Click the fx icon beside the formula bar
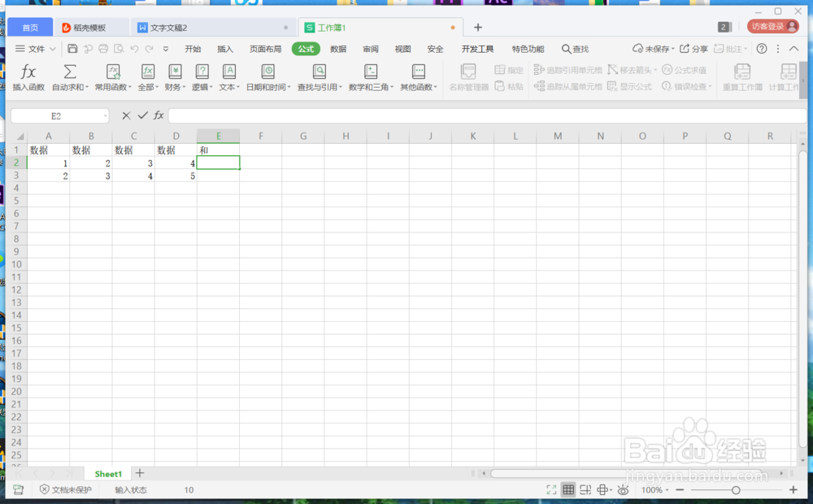The image size is (813, 504). tap(159, 115)
